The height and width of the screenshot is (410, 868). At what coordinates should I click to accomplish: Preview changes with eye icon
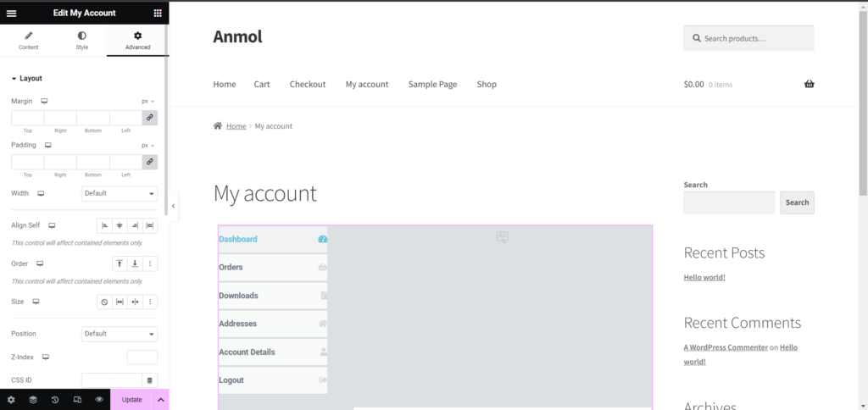pyautogui.click(x=99, y=400)
